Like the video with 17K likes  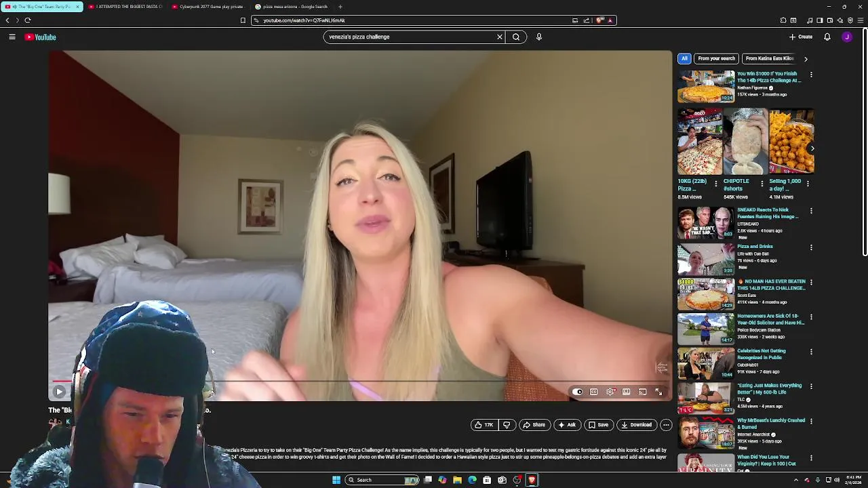click(484, 425)
